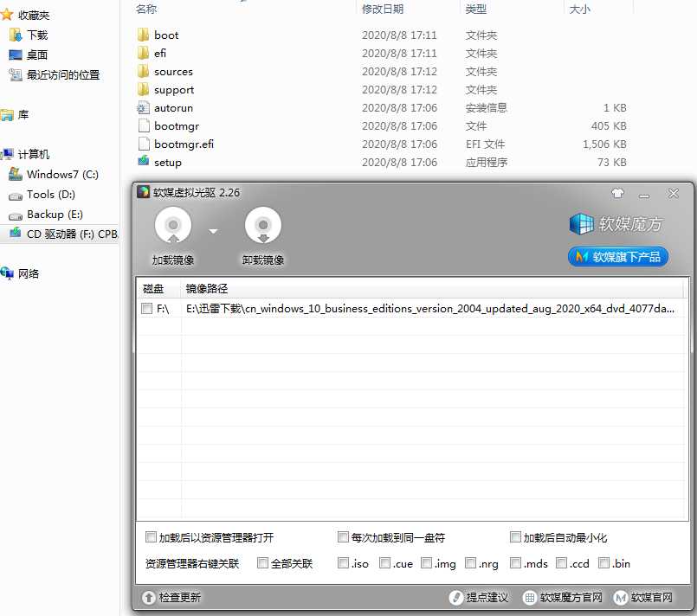The width and height of the screenshot is (697, 616).
Task: Open the 提点建议 link
Action: [478, 598]
